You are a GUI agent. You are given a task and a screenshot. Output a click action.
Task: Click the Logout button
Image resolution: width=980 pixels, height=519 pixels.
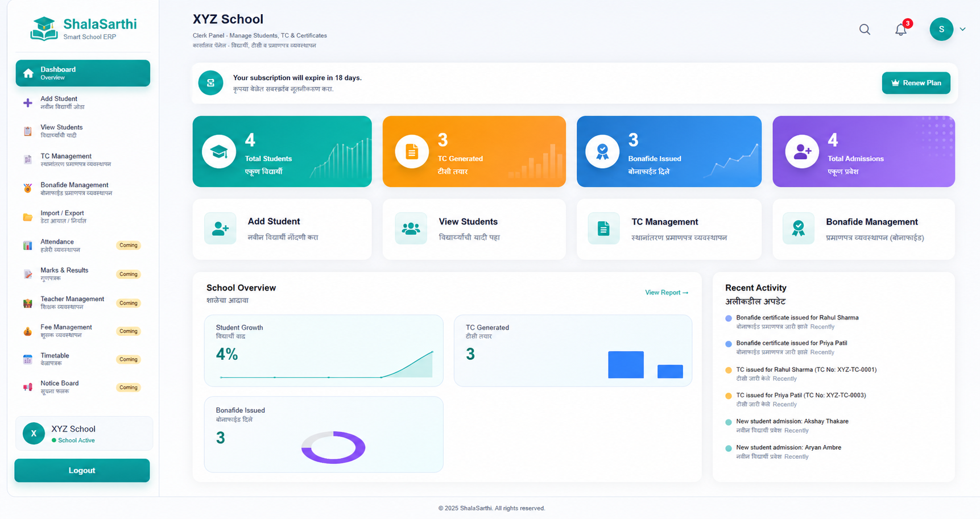click(82, 471)
